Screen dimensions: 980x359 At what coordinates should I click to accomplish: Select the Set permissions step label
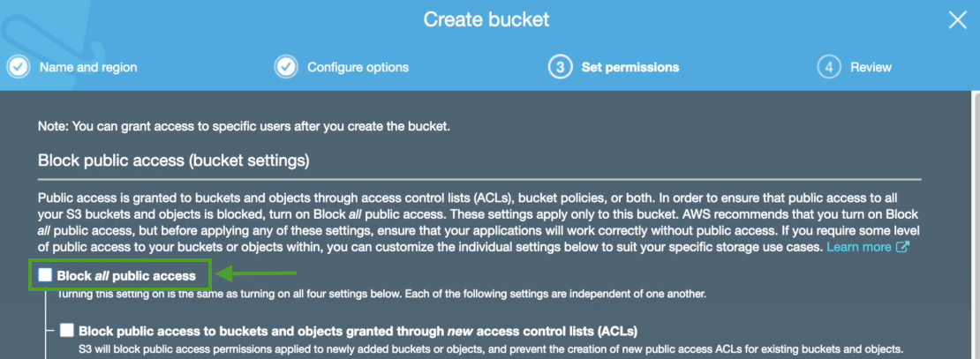[629, 67]
